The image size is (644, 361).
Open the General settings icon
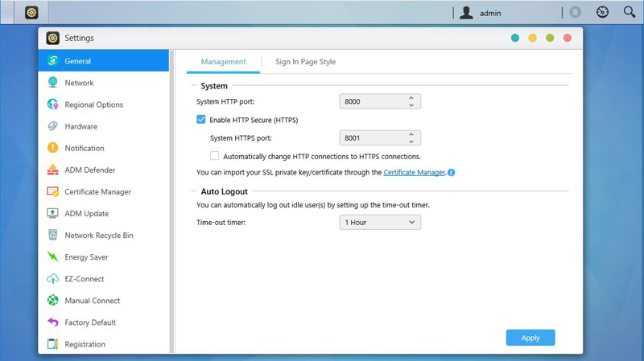pyautogui.click(x=52, y=61)
